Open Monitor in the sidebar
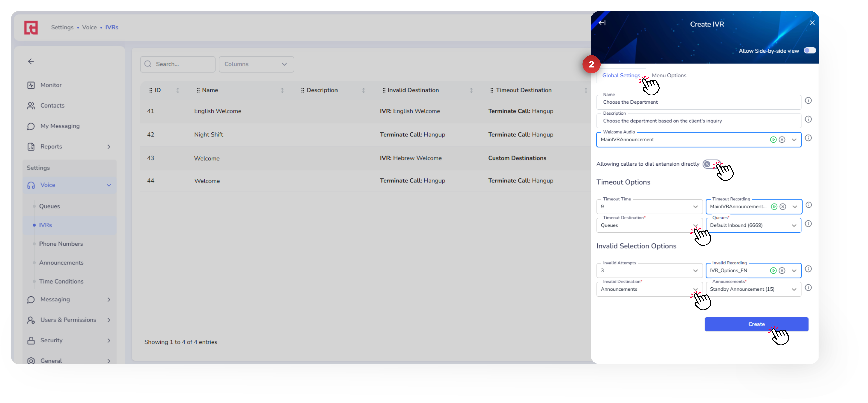This screenshot has width=868, height=403. [51, 85]
